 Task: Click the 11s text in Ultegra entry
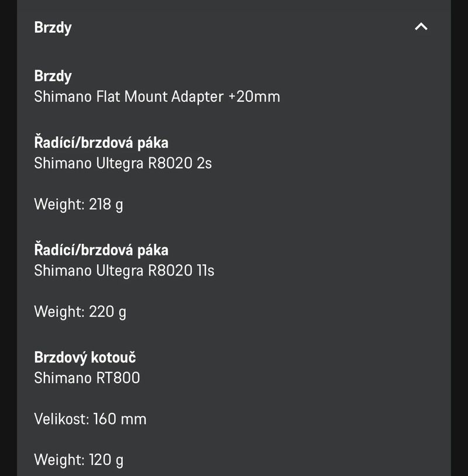[205, 271]
